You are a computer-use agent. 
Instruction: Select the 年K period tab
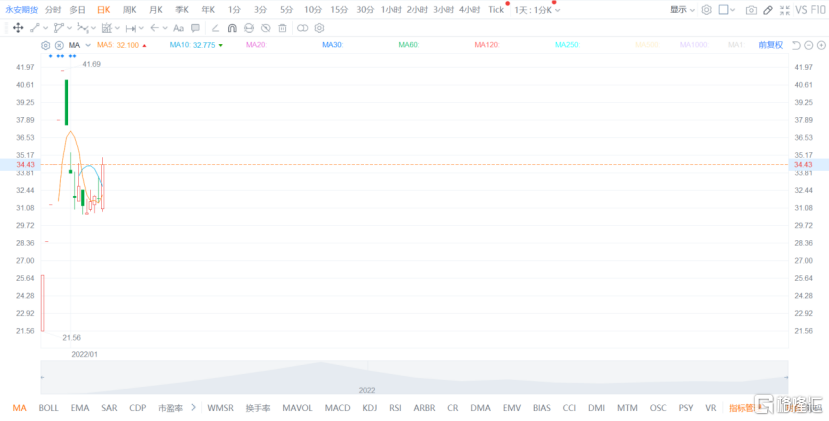coord(208,10)
